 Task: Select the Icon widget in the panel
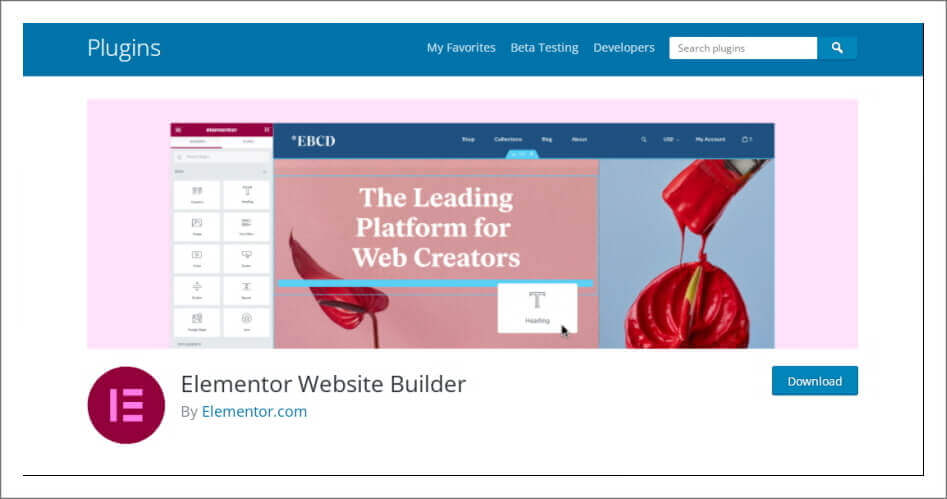pos(247,322)
